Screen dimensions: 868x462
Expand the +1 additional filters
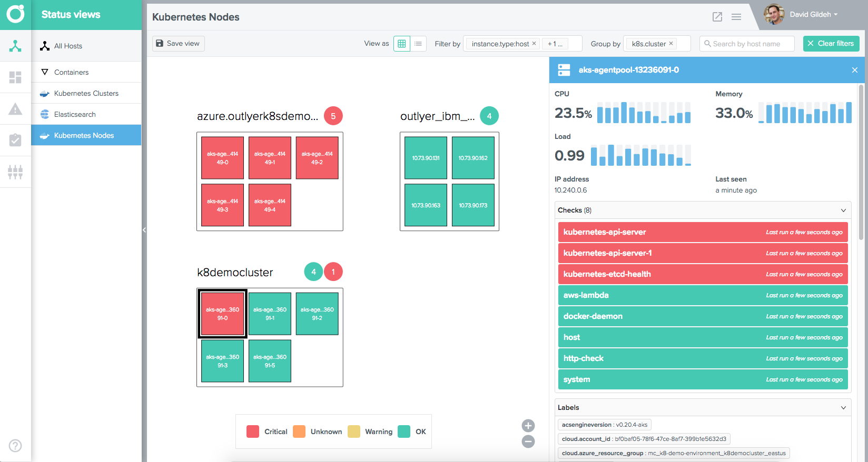click(x=555, y=44)
